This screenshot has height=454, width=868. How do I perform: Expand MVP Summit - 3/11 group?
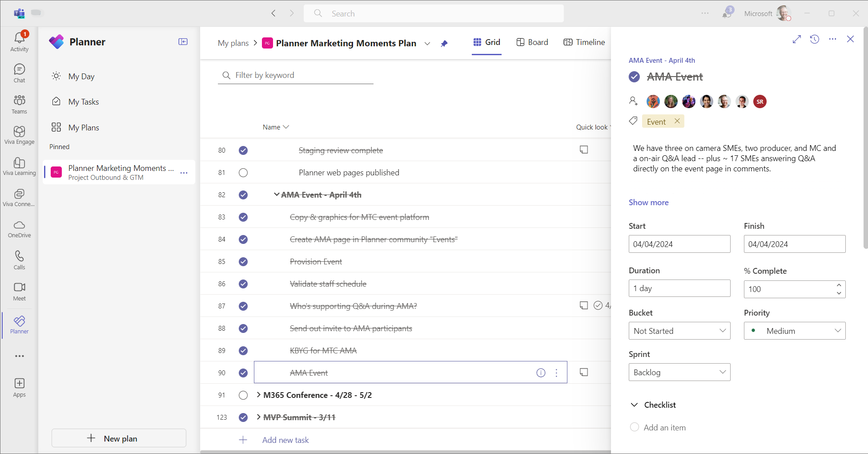click(258, 417)
